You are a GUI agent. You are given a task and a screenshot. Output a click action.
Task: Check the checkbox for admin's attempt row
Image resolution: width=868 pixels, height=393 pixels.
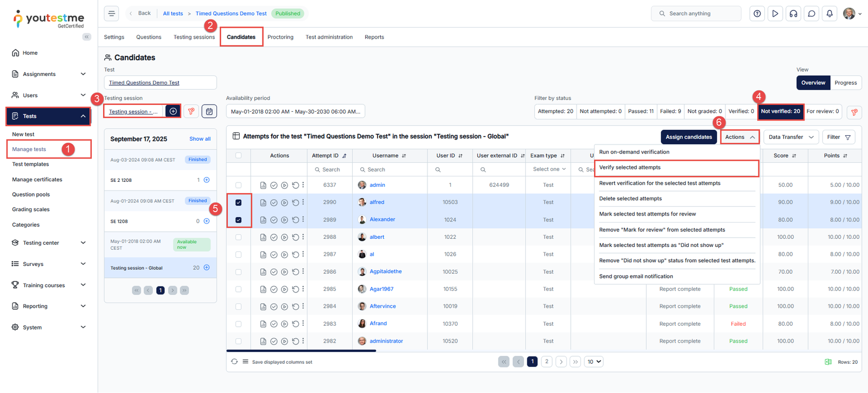pos(239,185)
